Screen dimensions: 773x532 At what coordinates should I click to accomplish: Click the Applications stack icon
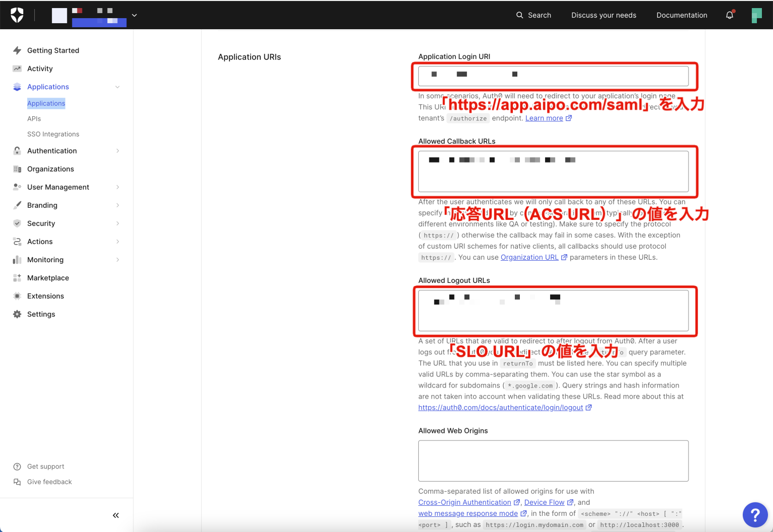tap(17, 87)
